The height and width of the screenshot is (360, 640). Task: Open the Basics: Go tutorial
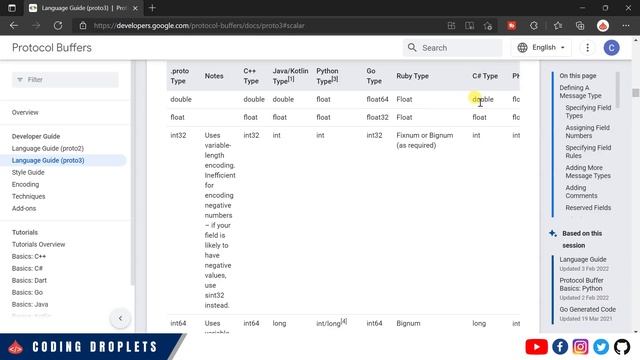pyautogui.click(x=27, y=292)
